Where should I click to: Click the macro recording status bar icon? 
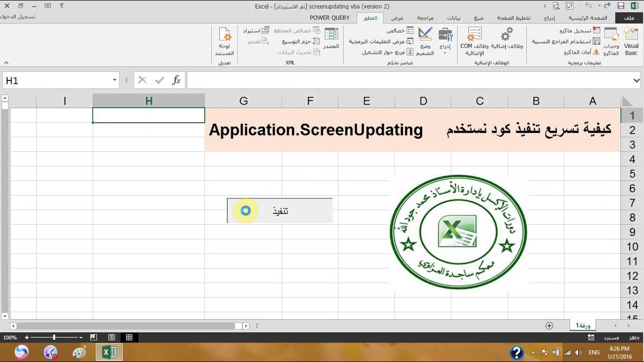click(x=591, y=337)
